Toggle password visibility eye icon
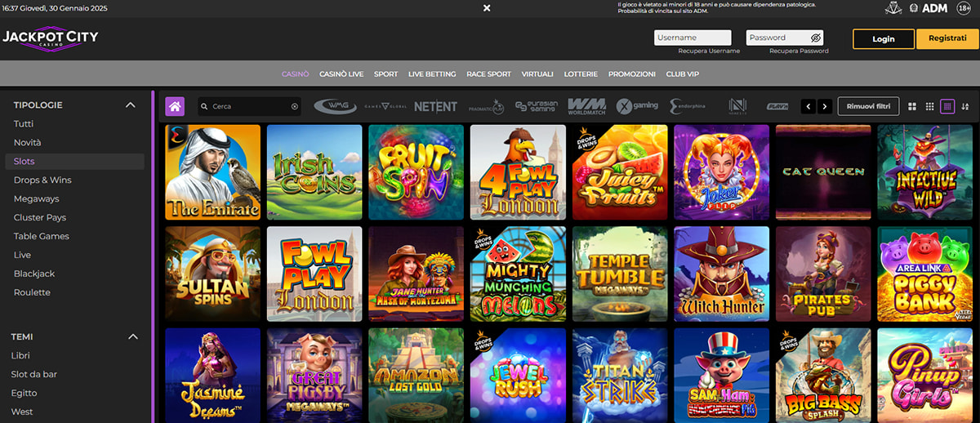This screenshot has width=980, height=423. pyautogui.click(x=815, y=38)
